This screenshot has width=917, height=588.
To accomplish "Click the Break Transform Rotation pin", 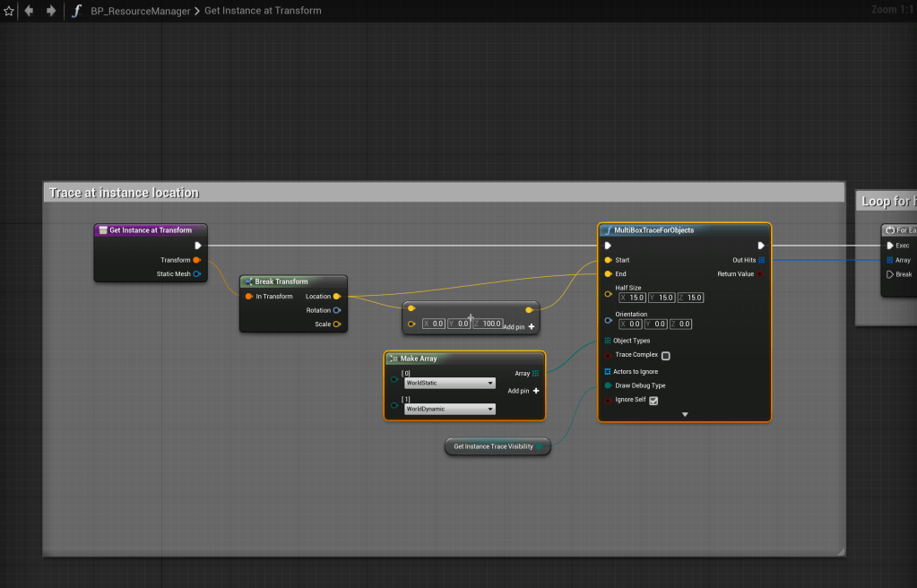I will pos(337,310).
